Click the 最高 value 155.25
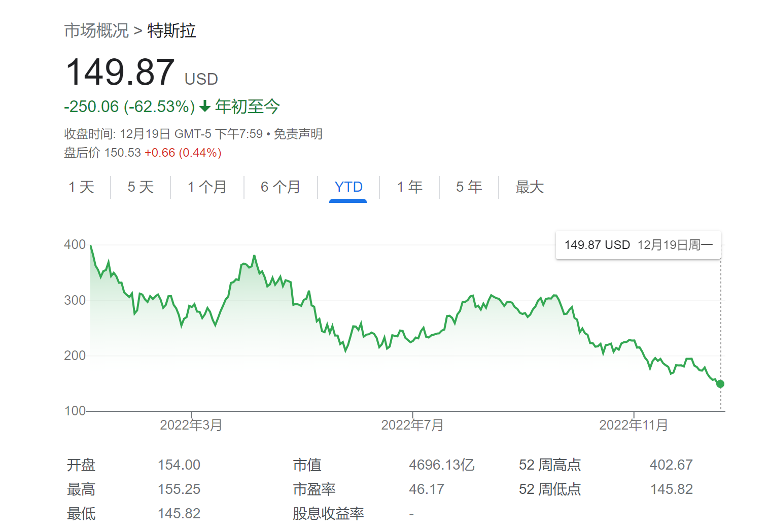Screen dimensions: 768x532 click(179, 489)
